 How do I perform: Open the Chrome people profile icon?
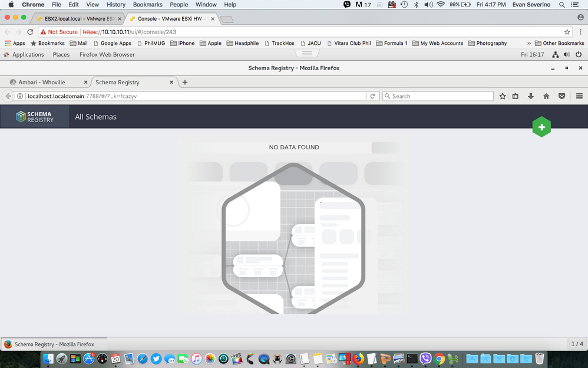tap(580, 17)
